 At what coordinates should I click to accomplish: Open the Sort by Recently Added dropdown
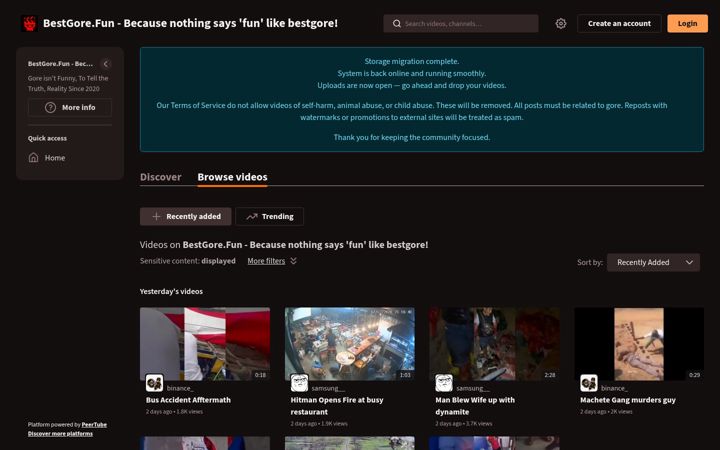click(653, 262)
